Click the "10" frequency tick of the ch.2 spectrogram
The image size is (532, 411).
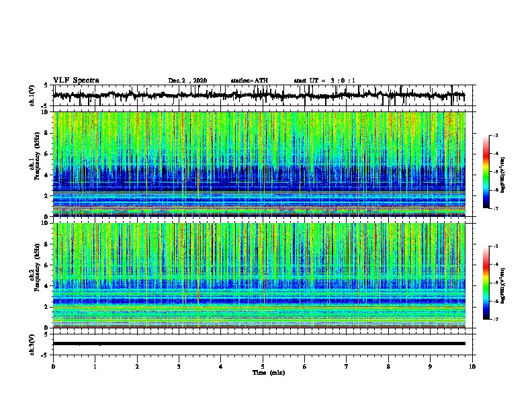[45, 223]
